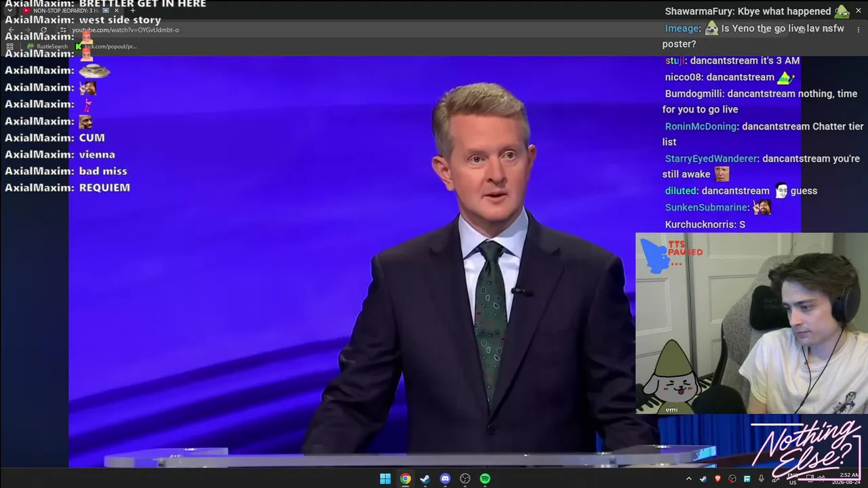Screen dimensions: 868x488
Task: Open Discord from the taskbar
Action: (x=445, y=479)
